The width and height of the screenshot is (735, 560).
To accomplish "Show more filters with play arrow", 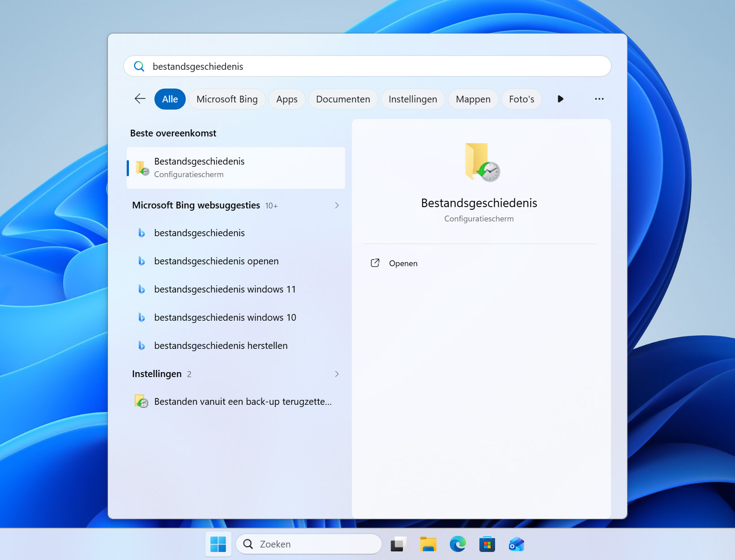I will click(560, 99).
